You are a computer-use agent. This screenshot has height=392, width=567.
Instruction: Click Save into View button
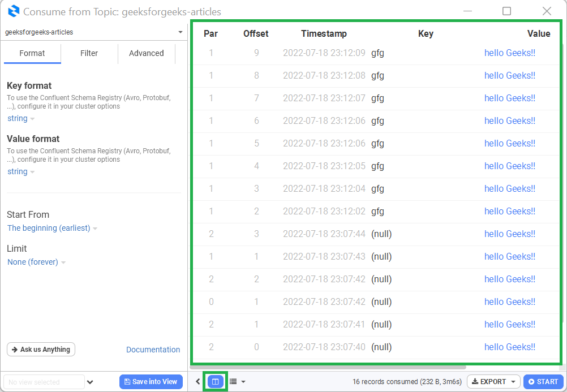151,381
